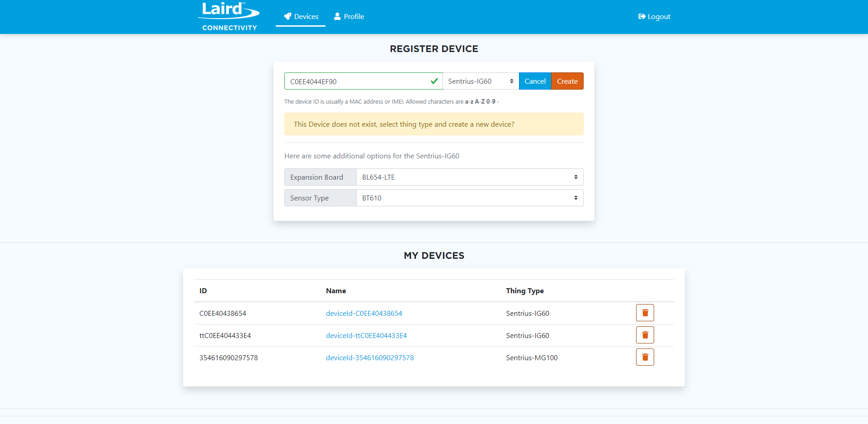This screenshot has height=424, width=868.
Task: Go to the Profile page
Action: coord(349,17)
